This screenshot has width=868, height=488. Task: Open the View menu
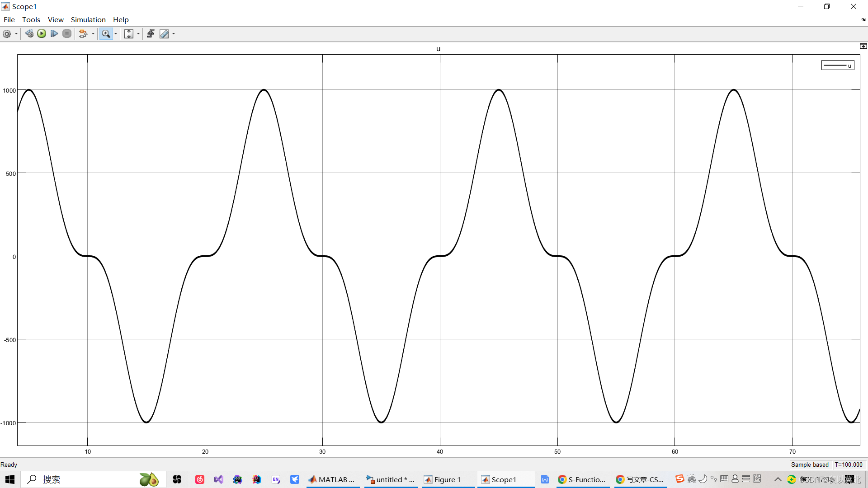point(56,19)
